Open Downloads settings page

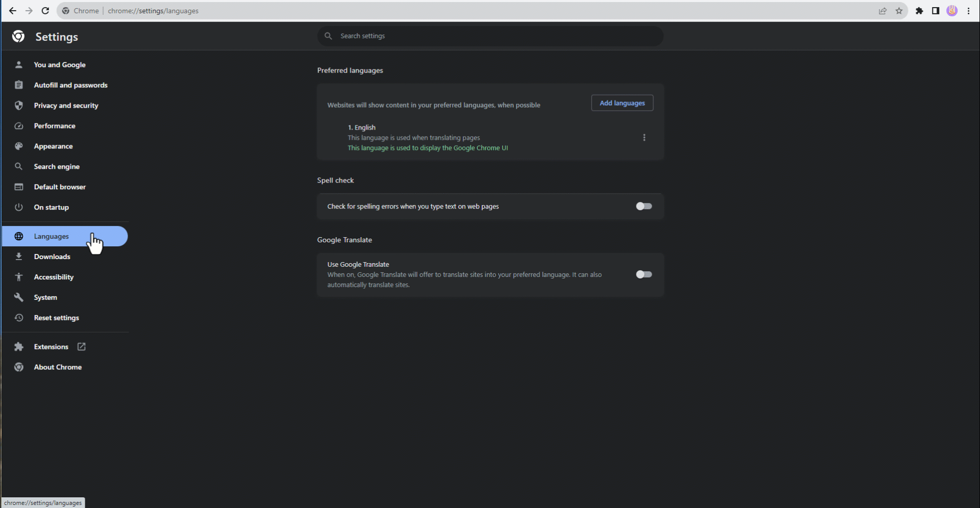(x=52, y=257)
